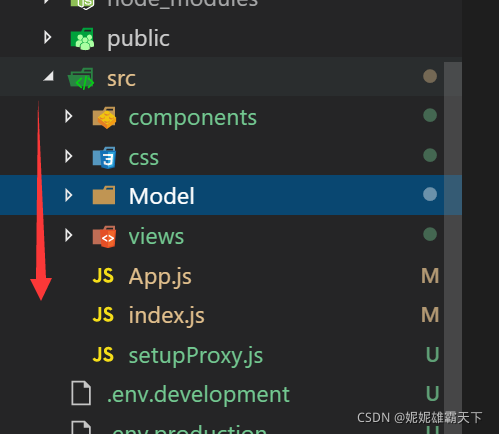Click the JS icon beside setupProxy.js

pyautogui.click(x=103, y=355)
